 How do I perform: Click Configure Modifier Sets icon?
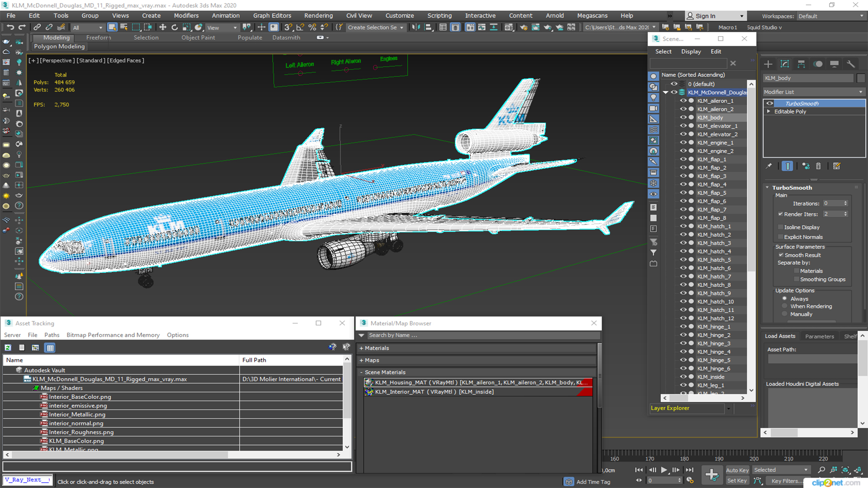[837, 166]
